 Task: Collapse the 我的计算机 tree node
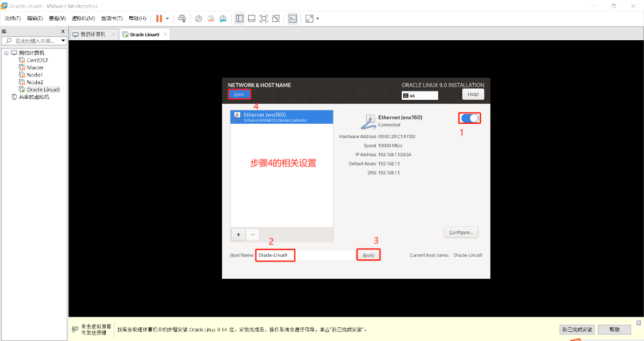6,53
